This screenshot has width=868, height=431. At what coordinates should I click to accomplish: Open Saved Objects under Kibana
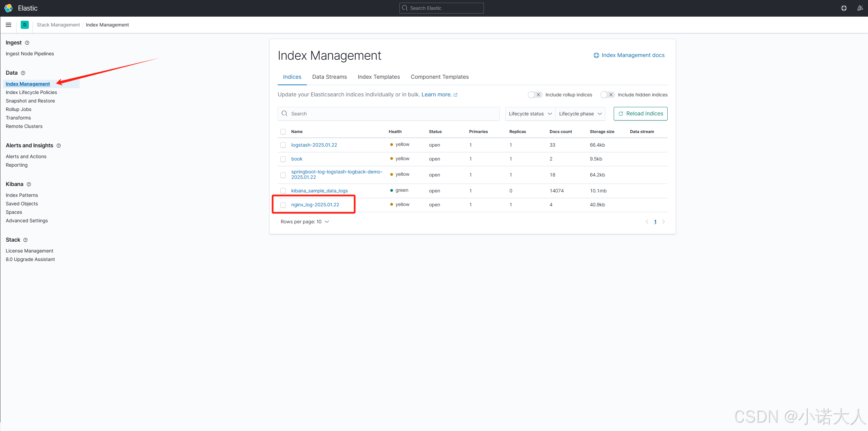point(22,204)
